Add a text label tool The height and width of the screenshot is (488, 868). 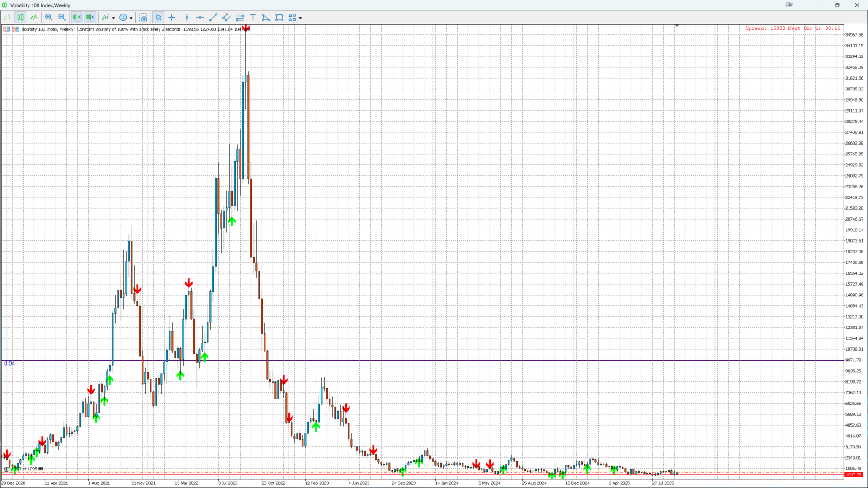coord(253,18)
